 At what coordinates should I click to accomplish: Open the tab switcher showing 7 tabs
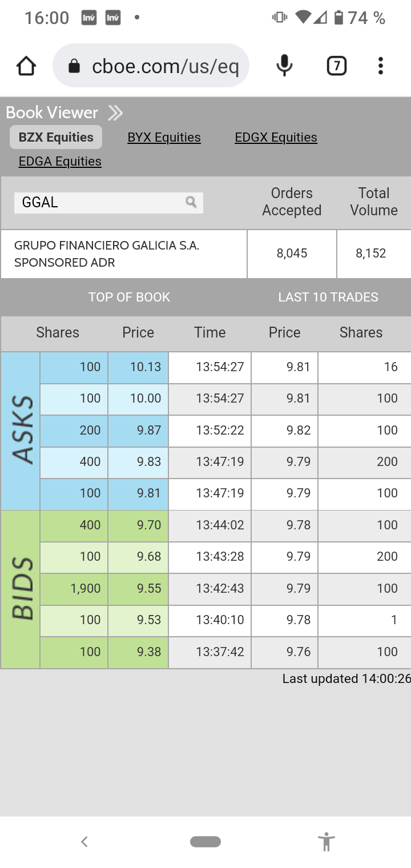337,66
